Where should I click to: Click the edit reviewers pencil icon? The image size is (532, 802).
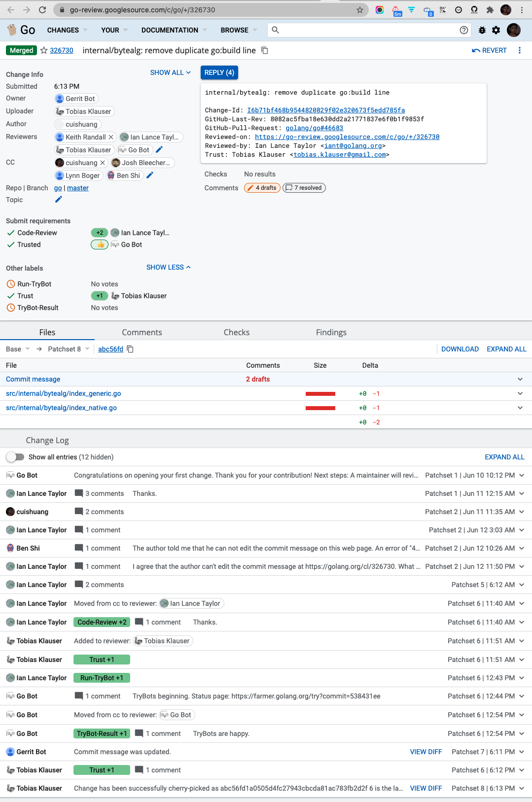tap(159, 149)
